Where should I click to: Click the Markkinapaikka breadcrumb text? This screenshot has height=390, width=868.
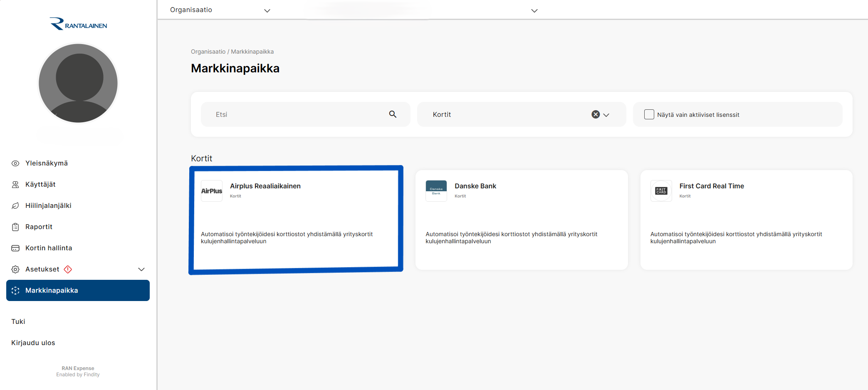tap(252, 52)
